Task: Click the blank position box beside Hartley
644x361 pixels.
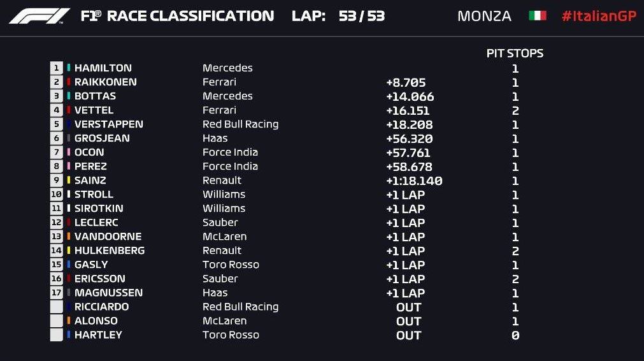Action: pos(57,335)
